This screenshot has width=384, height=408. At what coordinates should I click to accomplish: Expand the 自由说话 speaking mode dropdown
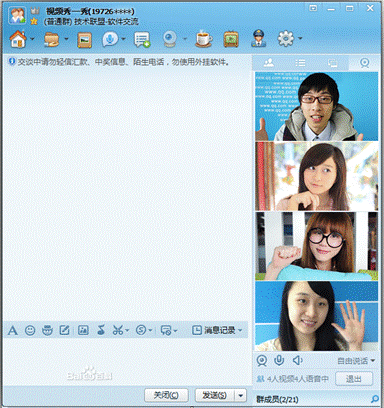click(x=356, y=361)
